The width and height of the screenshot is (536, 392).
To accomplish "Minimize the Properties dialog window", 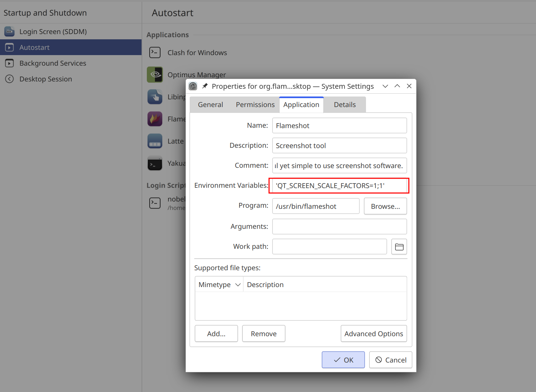I will click(385, 86).
